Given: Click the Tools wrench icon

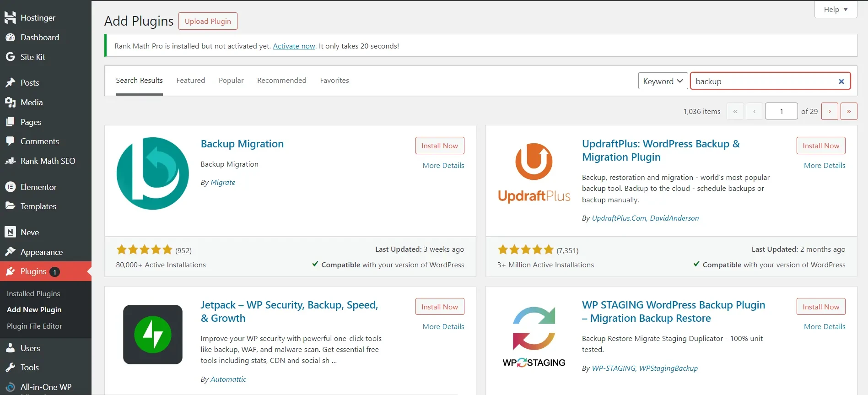Looking at the screenshot, I should 10,368.
